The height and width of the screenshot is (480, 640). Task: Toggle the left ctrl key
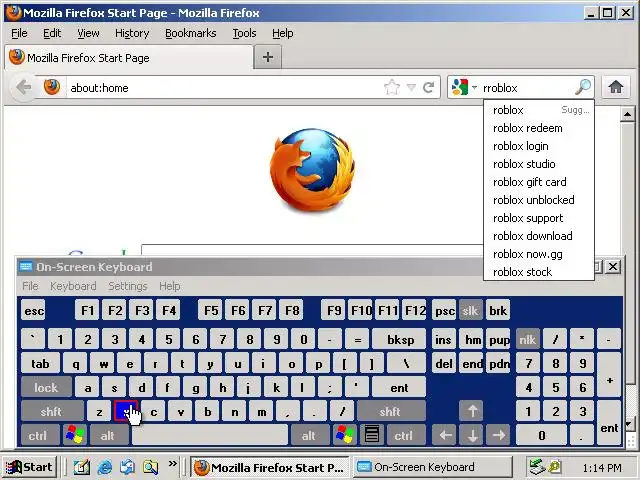(x=38, y=436)
